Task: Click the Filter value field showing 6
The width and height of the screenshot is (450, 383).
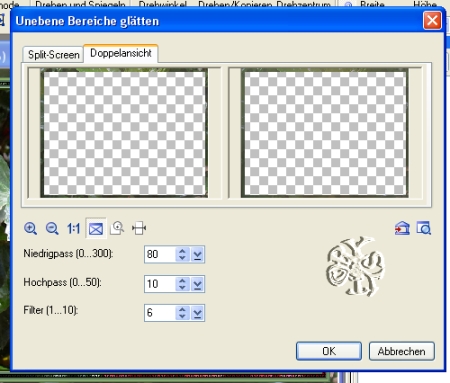Action: [160, 313]
